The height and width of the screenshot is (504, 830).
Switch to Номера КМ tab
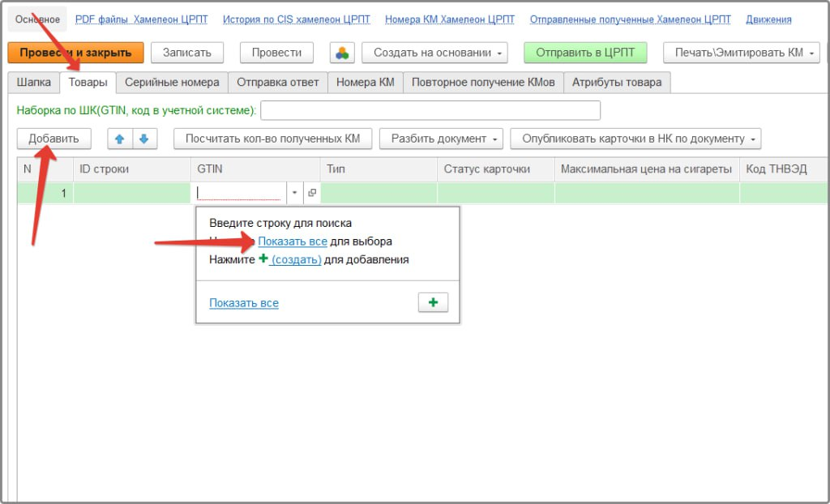[366, 83]
